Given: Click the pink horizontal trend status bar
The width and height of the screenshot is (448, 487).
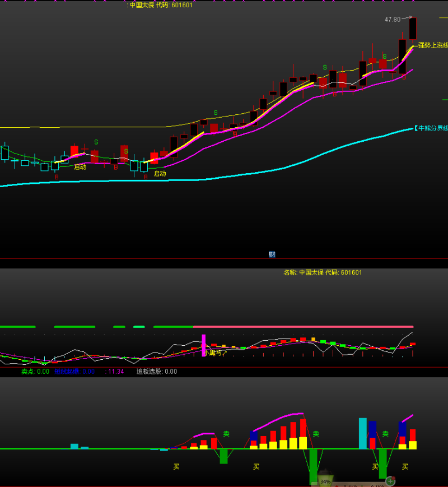Looking at the screenshot, I should point(302,326).
